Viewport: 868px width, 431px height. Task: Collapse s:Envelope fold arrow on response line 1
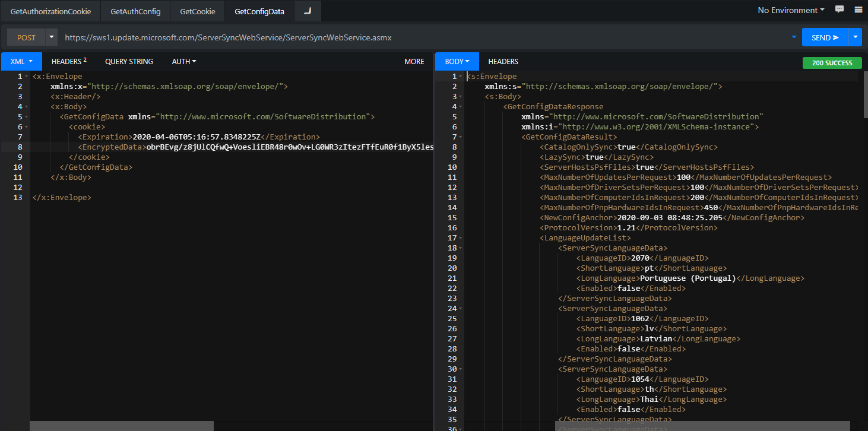pos(461,77)
